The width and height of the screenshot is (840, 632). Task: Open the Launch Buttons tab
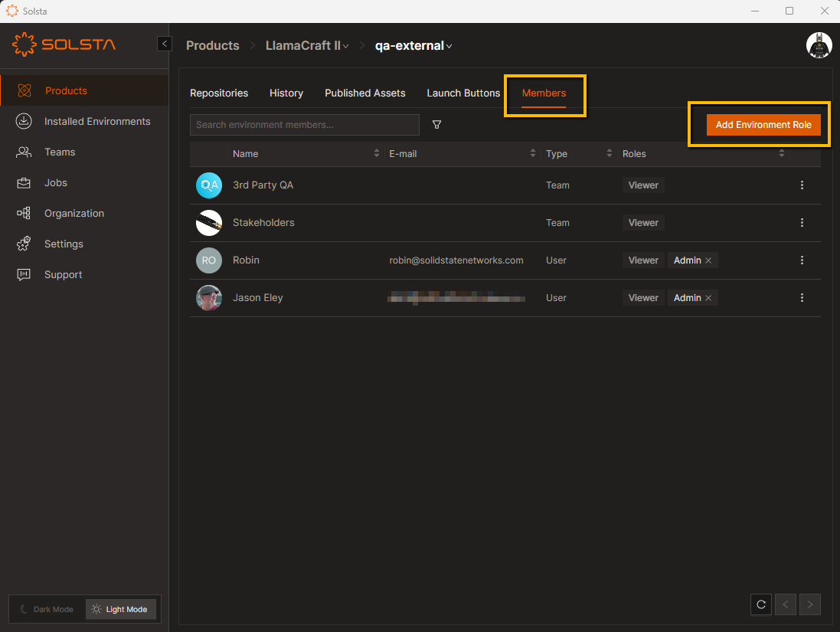(463, 93)
